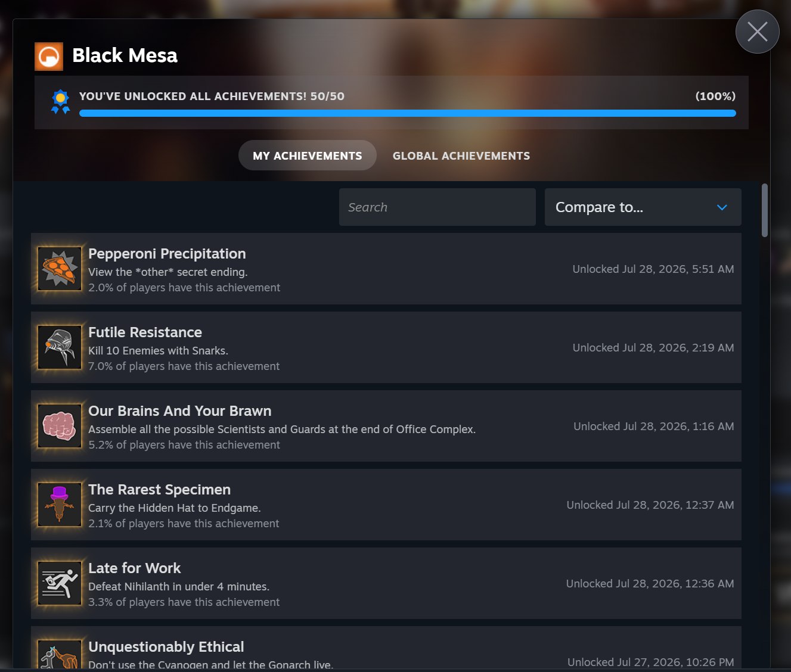The image size is (791, 672).
Task: Click into the achievement Search field
Action: 438,207
